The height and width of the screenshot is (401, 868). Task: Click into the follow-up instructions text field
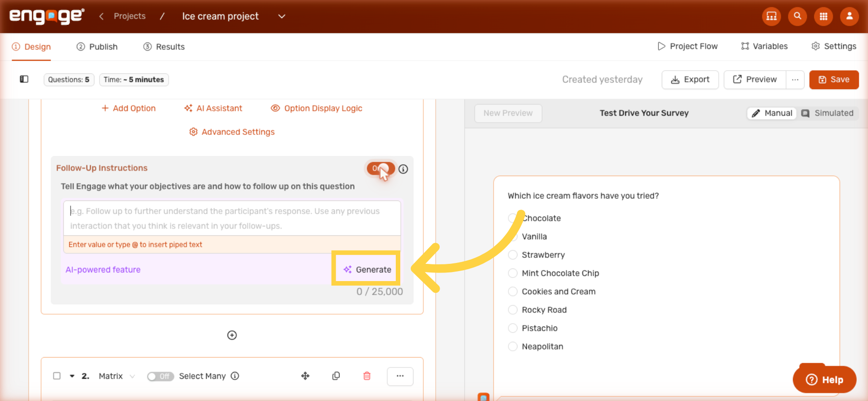(232, 218)
